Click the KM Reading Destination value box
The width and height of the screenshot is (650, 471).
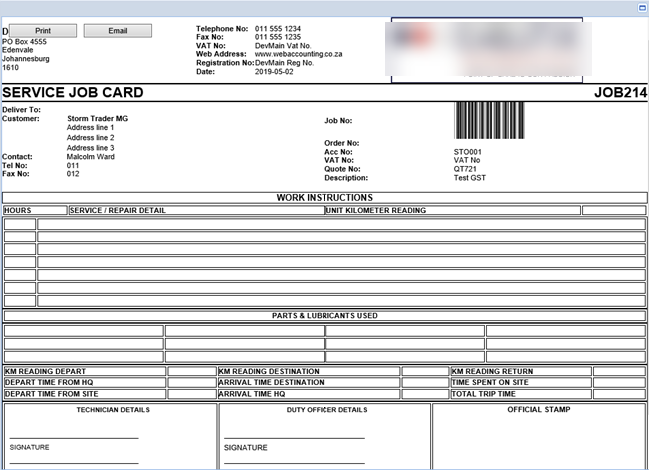click(x=424, y=371)
